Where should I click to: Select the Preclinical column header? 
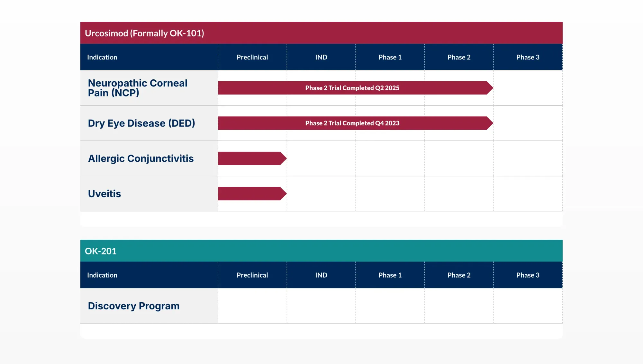click(252, 57)
